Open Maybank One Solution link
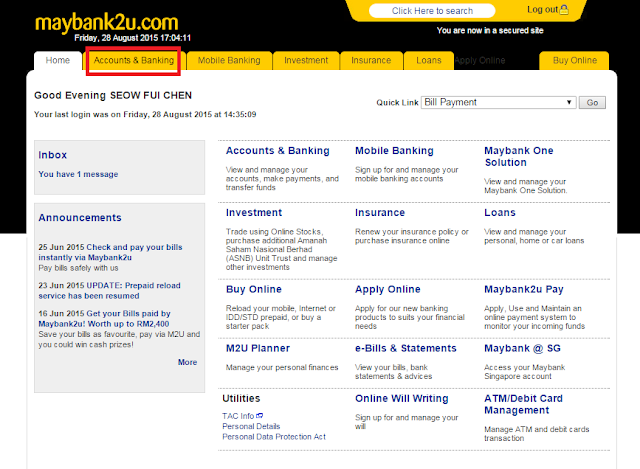The width and height of the screenshot is (640, 469). point(519,156)
